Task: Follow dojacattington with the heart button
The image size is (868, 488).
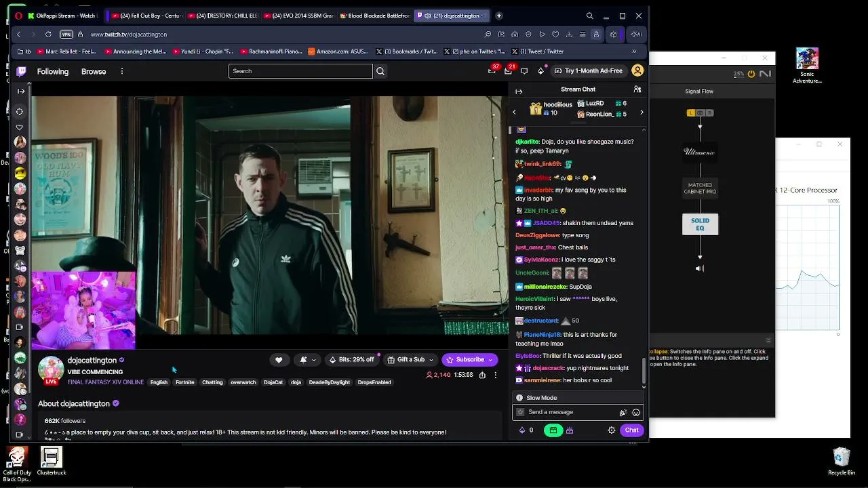Action: point(279,360)
